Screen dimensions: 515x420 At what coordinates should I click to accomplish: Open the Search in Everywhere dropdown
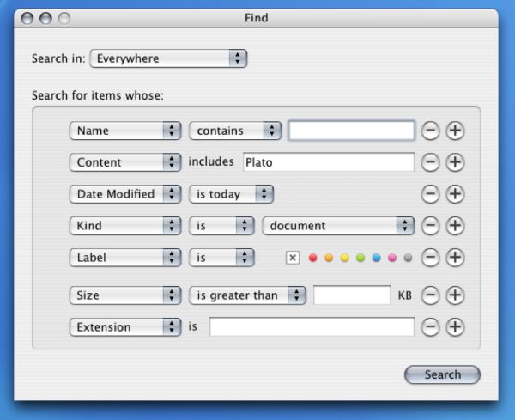(x=168, y=58)
